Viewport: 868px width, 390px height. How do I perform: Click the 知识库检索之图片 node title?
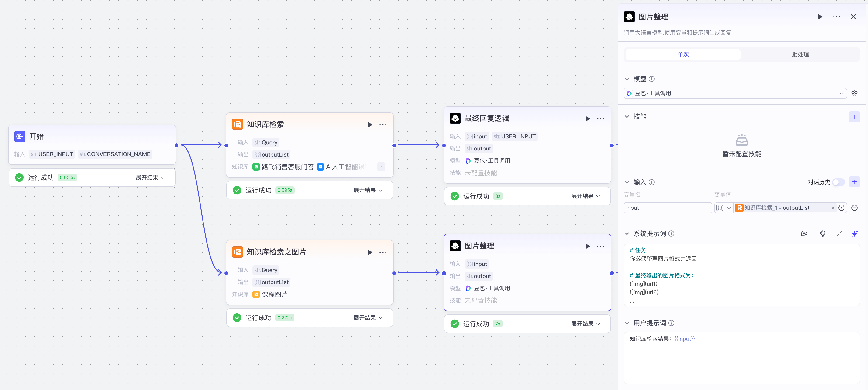click(x=276, y=252)
